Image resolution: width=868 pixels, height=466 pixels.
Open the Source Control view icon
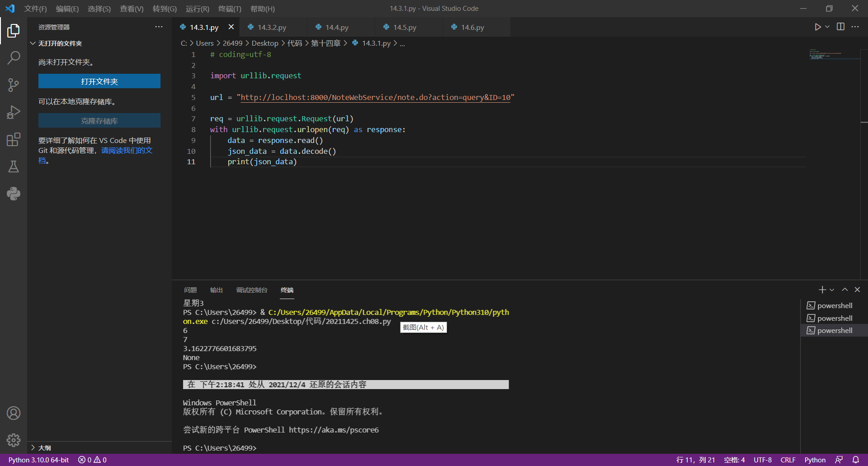pos(14,85)
